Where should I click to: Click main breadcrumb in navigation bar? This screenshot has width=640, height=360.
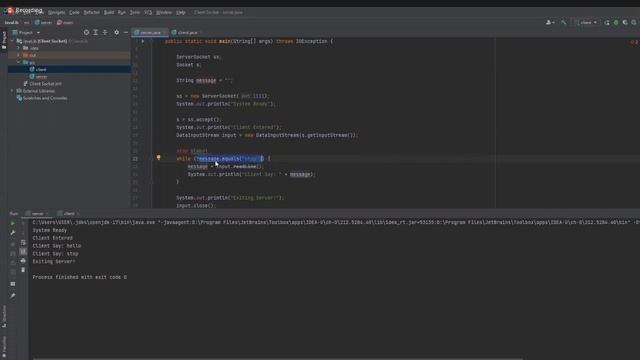point(65,22)
